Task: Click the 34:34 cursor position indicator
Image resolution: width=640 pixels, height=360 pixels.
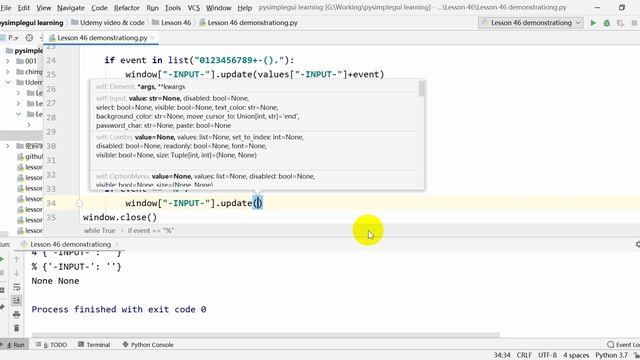Action: pos(502,355)
